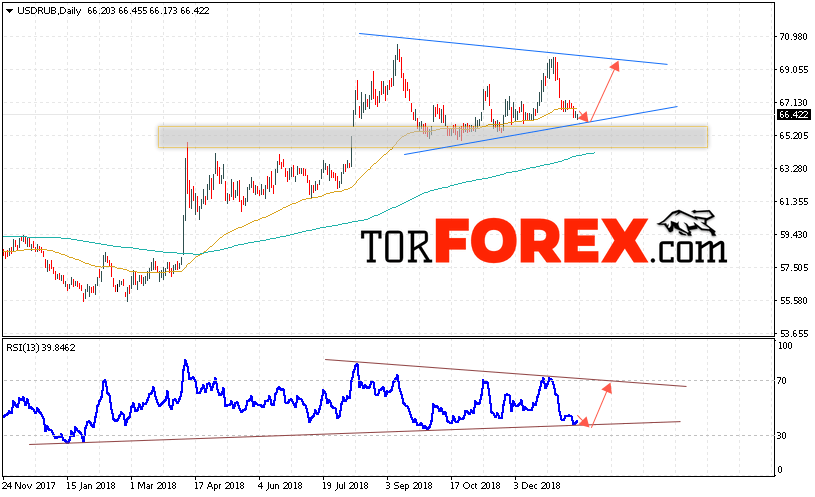Image resolution: width=815 pixels, height=497 pixels.
Task: Click the 17 Apr 2018 date label
Action: [x=219, y=486]
